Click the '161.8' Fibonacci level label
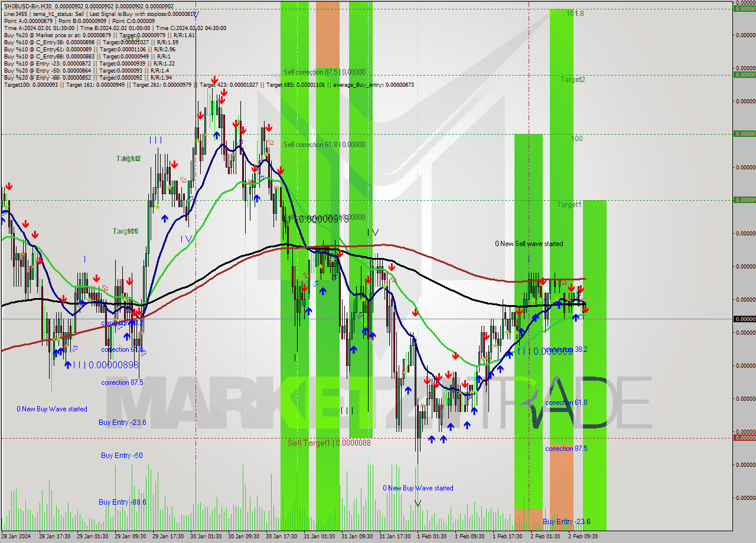Screen dimensions: 756x543 click(x=575, y=13)
